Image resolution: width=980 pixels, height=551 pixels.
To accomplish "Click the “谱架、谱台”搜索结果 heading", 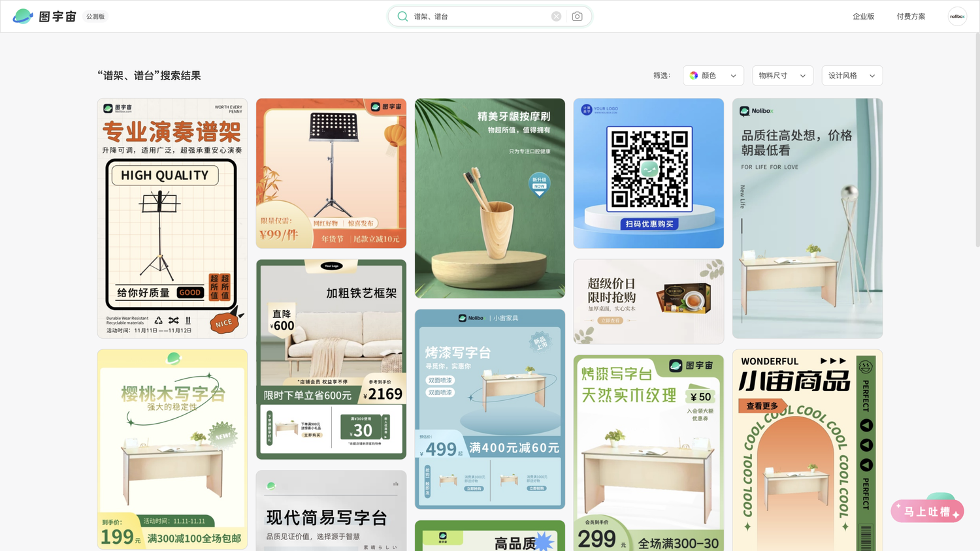I will point(149,76).
